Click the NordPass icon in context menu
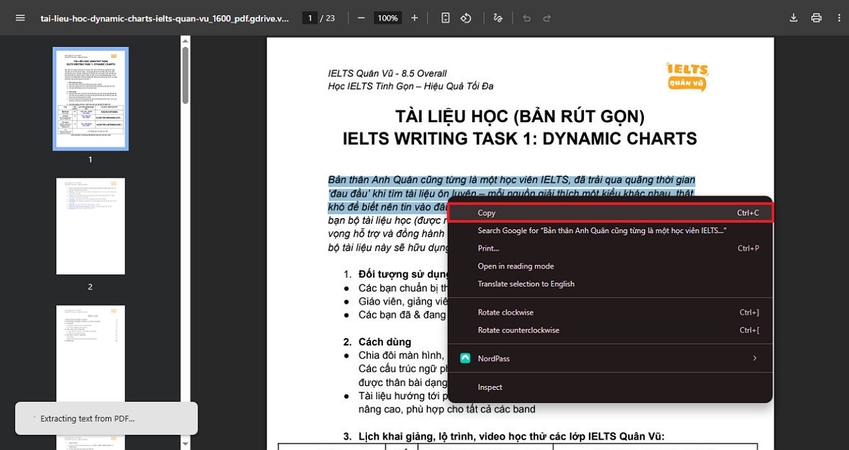This screenshot has width=849, height=450. [465, 358]
